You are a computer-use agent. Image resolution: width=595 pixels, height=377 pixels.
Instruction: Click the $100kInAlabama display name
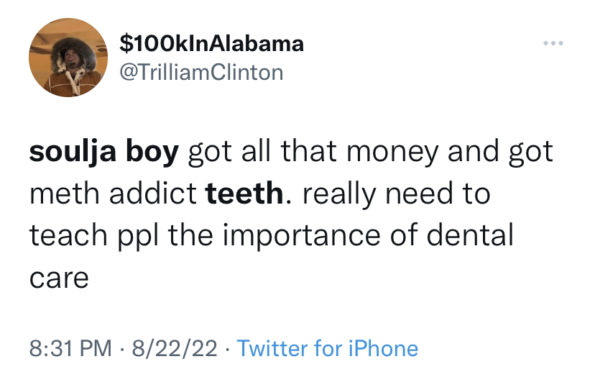click(212, 43)
